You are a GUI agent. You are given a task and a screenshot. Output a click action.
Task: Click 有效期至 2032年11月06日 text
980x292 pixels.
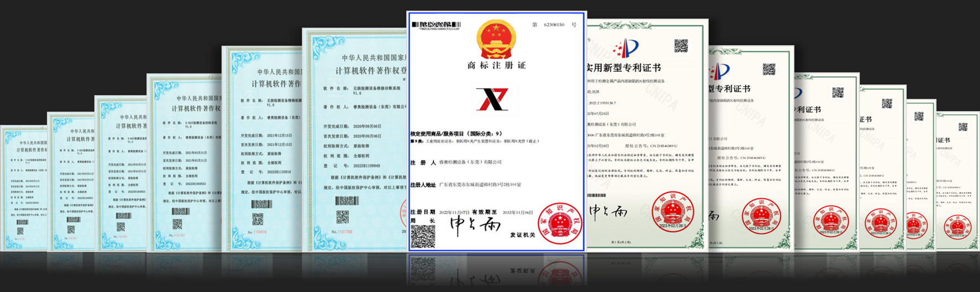(x=502, y=212)
